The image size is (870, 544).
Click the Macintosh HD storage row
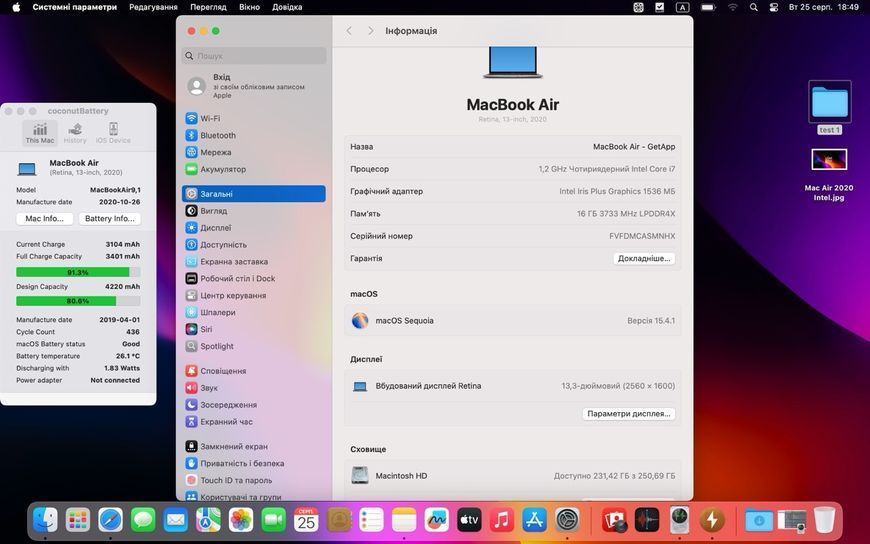513,476
